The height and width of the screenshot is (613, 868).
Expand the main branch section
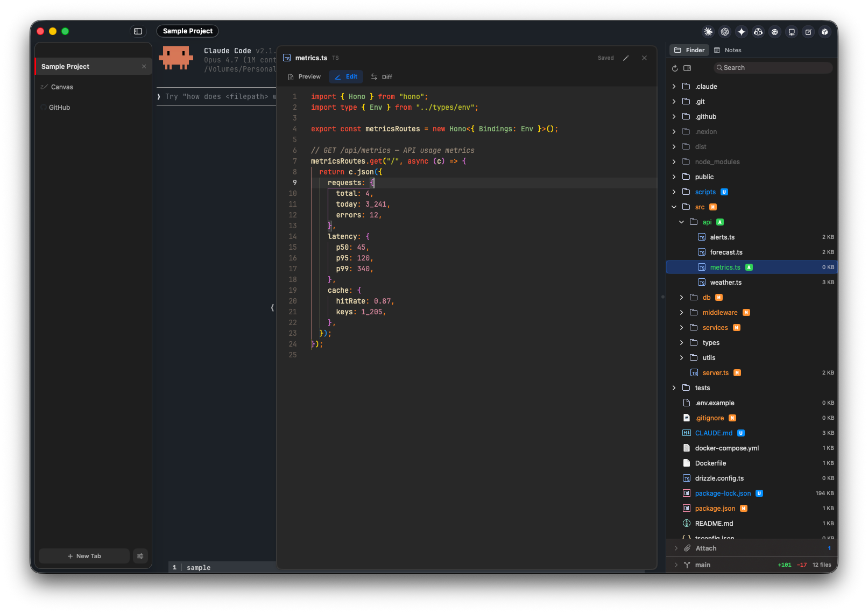tap(676, 565)
